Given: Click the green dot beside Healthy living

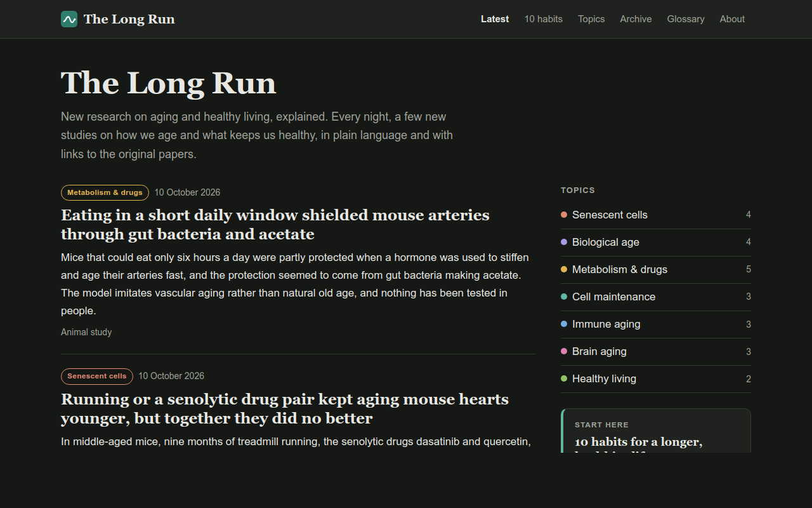Looking at the screenshot, I should [x=564, y=378].
